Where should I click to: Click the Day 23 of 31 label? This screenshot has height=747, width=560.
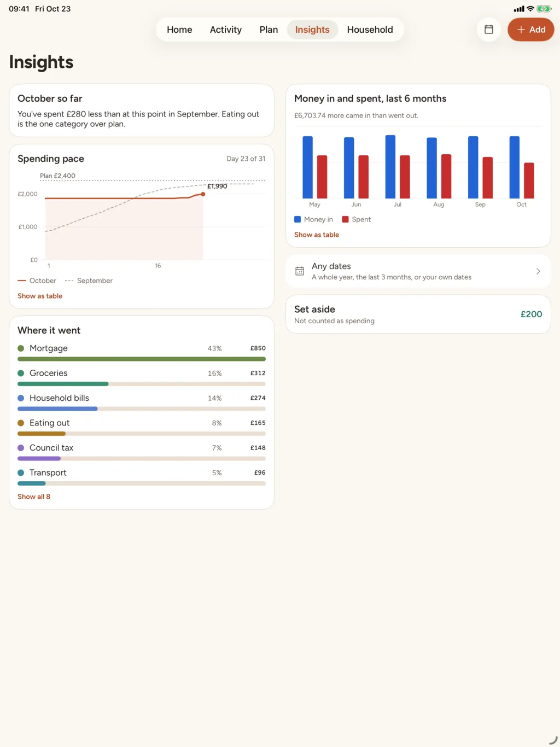point(246,159)
